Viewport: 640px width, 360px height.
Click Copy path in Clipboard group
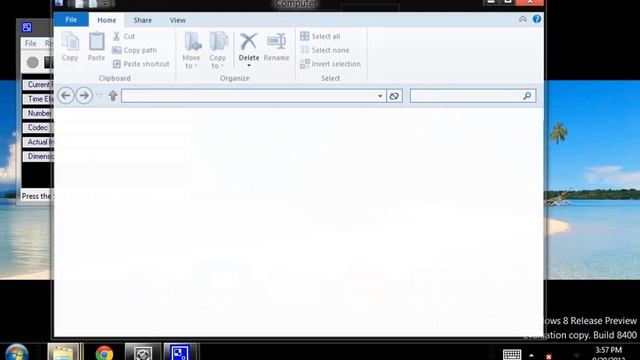click(134, 50)
